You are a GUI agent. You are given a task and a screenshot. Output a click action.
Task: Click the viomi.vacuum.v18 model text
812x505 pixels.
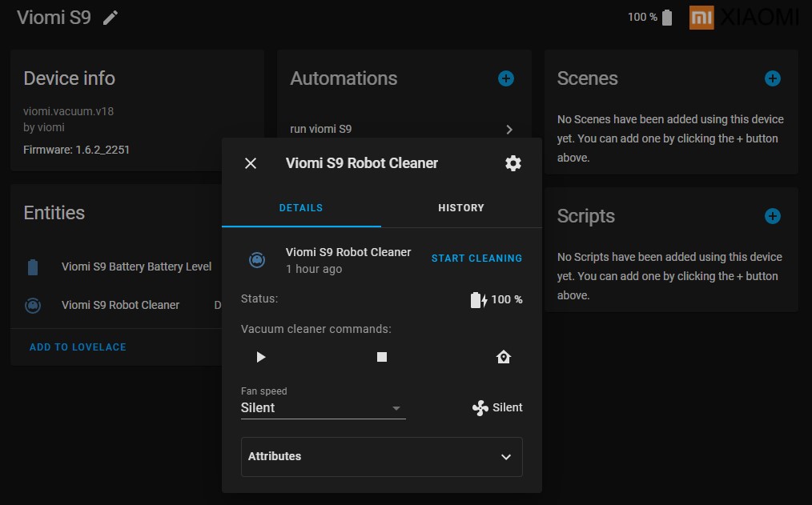[68, 111]
